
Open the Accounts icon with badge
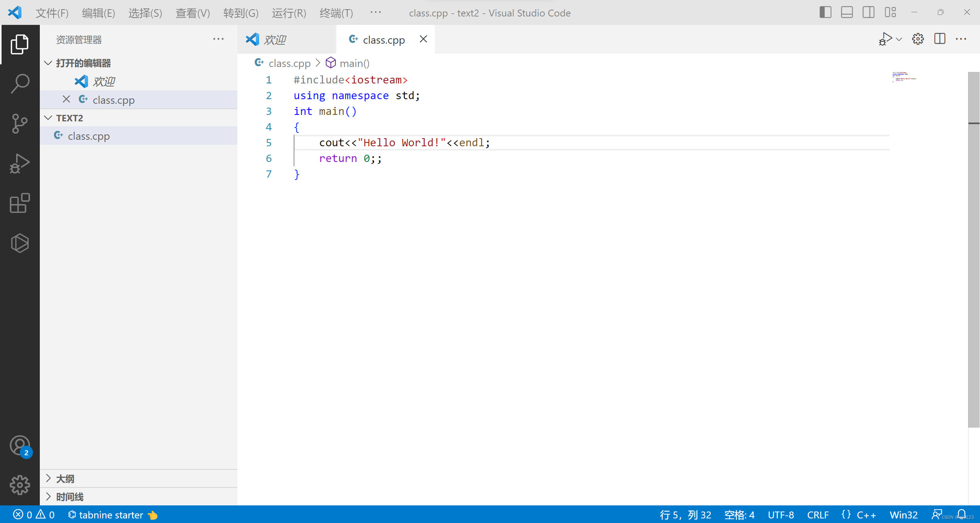[x=20, y=446]
